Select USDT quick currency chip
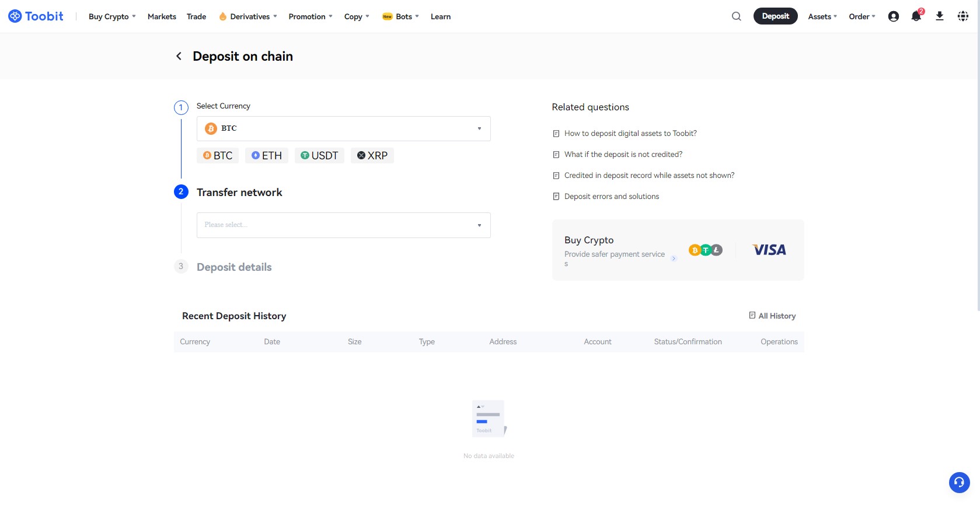 tap(319, 155)
